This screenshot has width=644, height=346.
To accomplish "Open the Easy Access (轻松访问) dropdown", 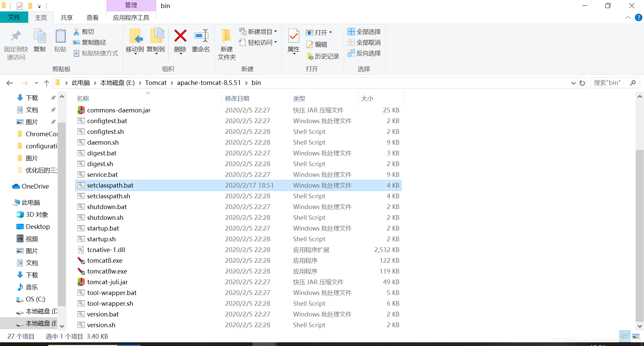I will point(276,42).
